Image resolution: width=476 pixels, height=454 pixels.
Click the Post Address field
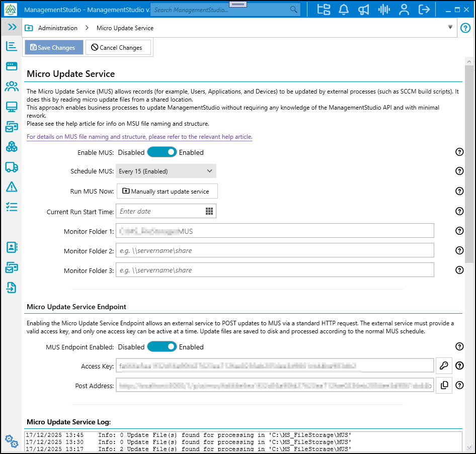(x=275, y=385)
